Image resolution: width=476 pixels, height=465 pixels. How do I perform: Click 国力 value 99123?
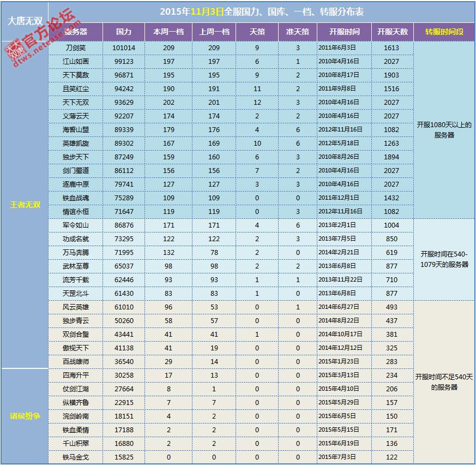124,62
